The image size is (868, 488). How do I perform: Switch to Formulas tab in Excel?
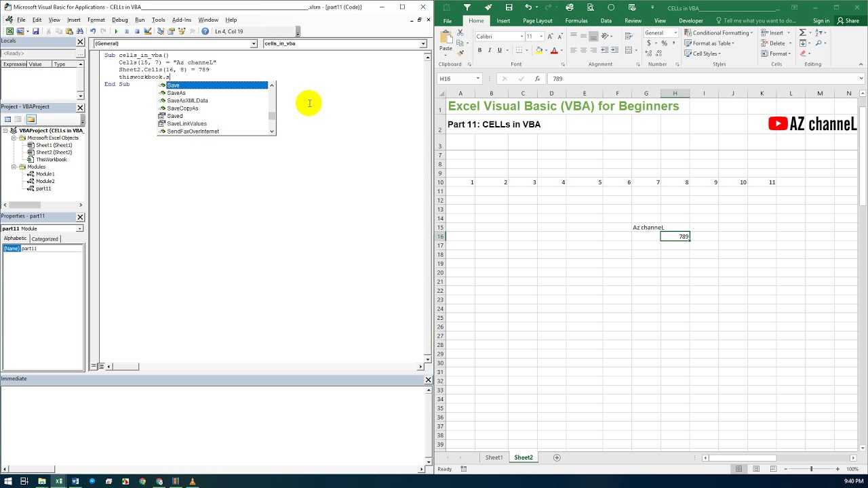[576, 20]
